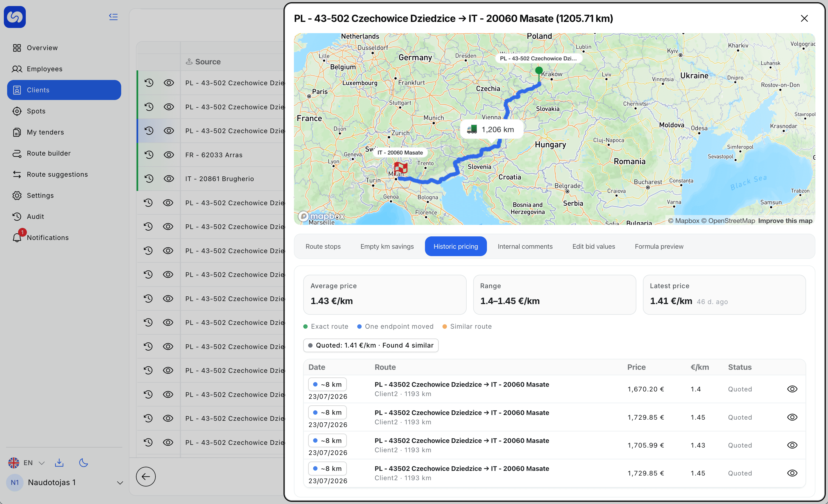The height and width of the screenshot is (504, 828).
Task: Click the back arrow button at bottom
Action: click(x=146, y=476)
